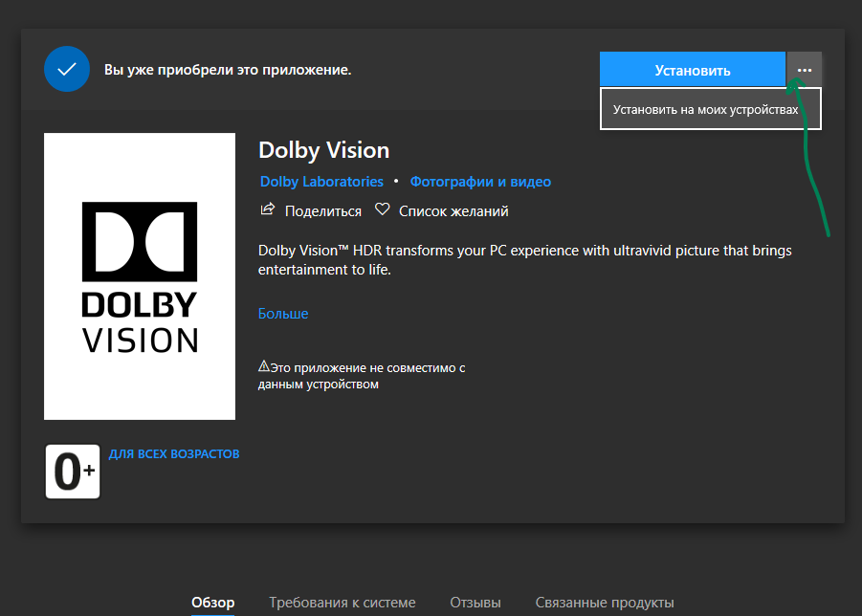Add to Список желаний wish list
The image size is (862, 616).
click(x=453, y=211)
